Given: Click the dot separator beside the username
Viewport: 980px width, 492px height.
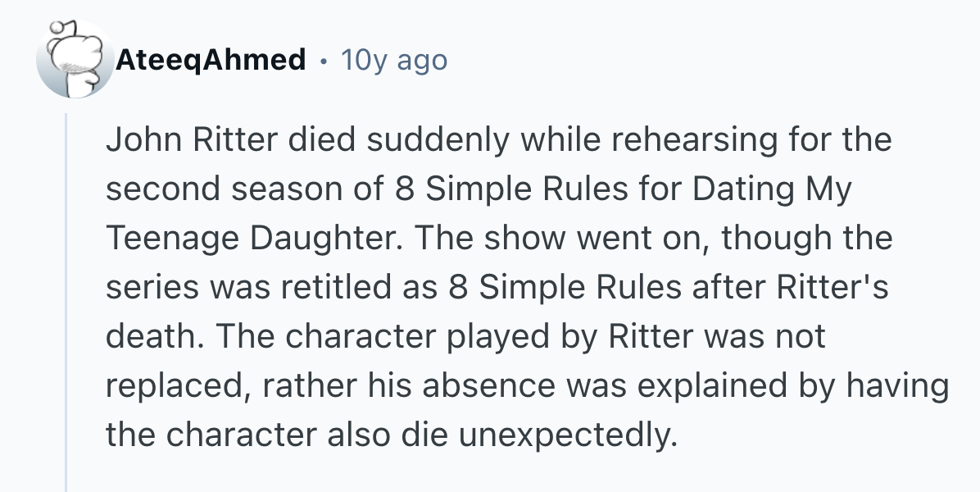Looking at the screenshot, I should coord(324,60).
